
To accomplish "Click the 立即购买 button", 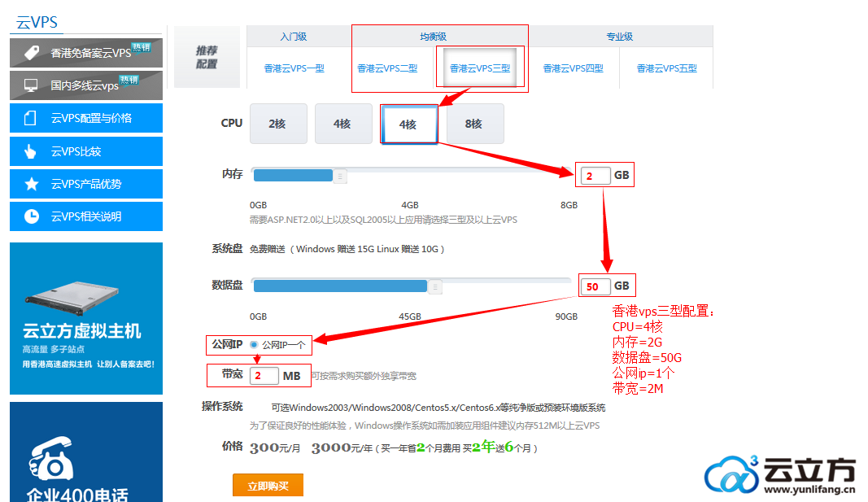I will point(268,486).
